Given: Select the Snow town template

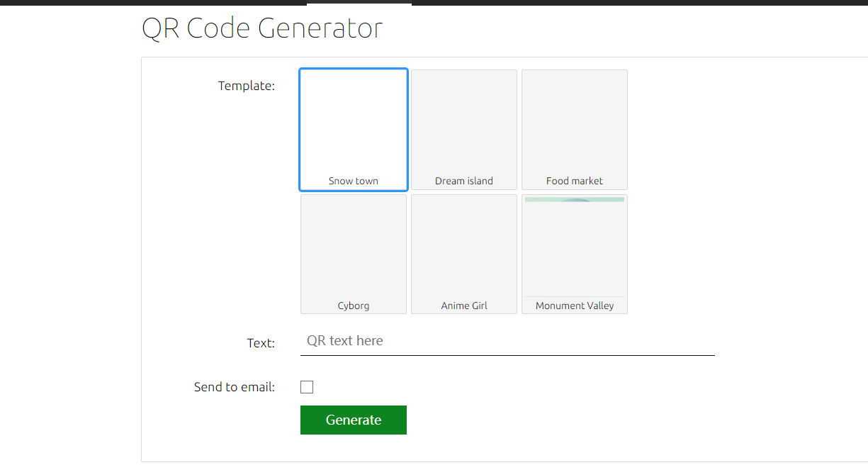Looking at the screenshot, I should pyautogui.click(x=354, y=130).
